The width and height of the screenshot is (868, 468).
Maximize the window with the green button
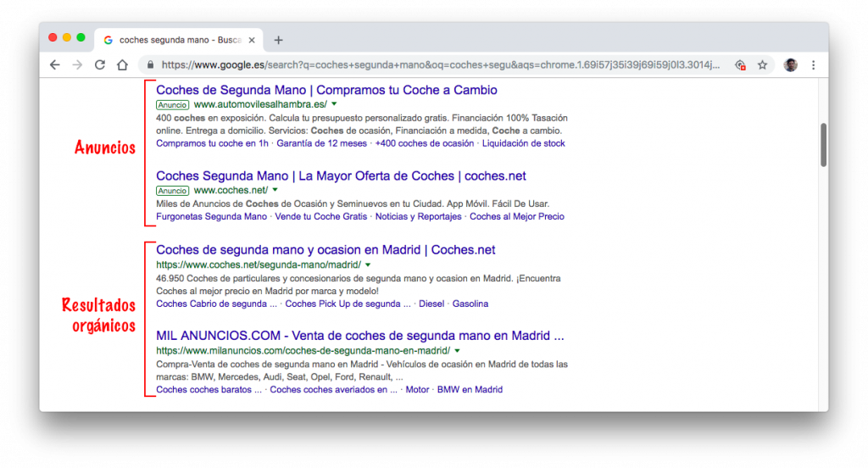click(81, 37)
